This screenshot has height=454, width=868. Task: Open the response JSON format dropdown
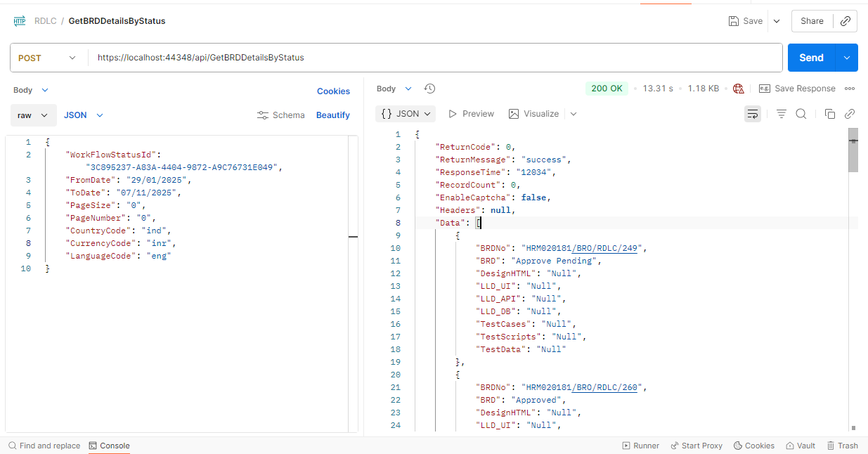[406, 114]
